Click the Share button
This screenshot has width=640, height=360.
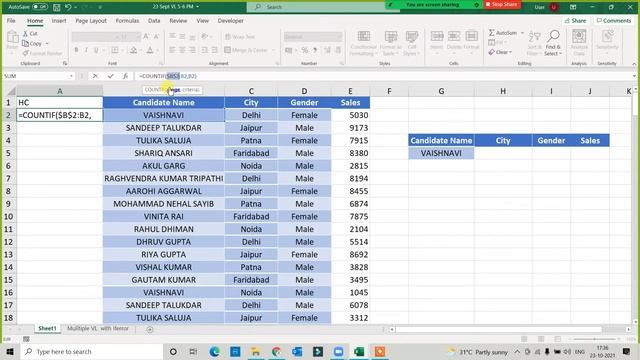(x=575, y=20)
